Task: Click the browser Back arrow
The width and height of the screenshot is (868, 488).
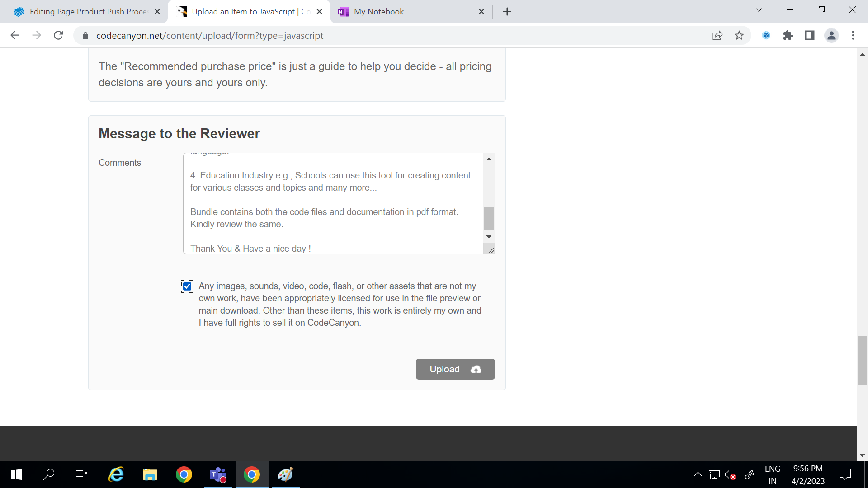Action: [15, 35]
